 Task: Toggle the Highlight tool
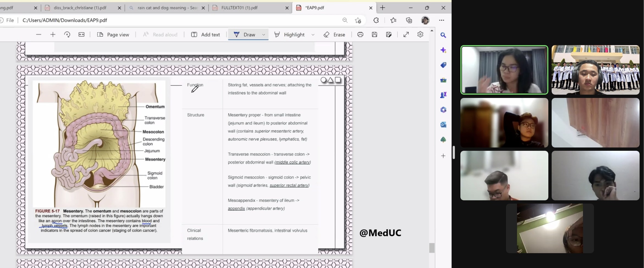click(290, 35)
